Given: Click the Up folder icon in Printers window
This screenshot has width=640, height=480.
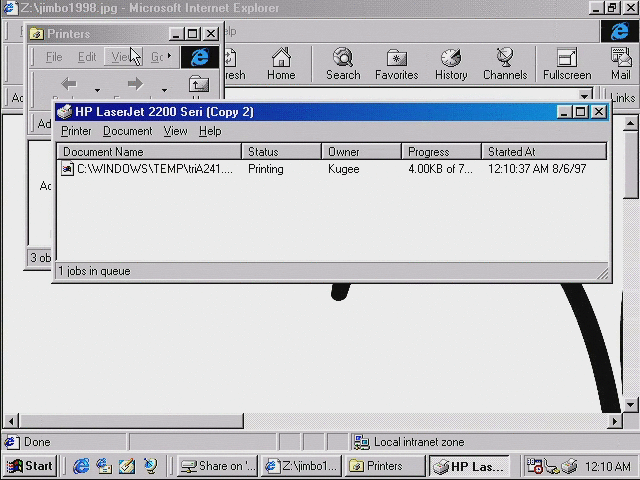Looking at the screenshot, I should [x=199, y=84].
